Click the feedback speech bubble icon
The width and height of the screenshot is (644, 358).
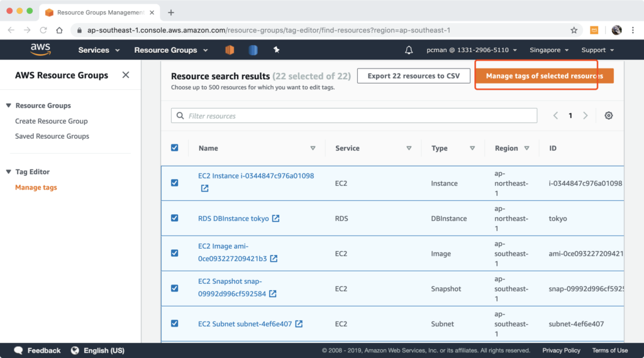pos(18,350)
